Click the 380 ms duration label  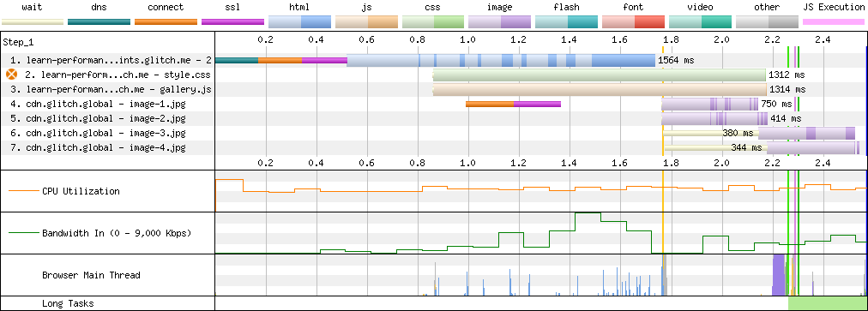point(738,134)
